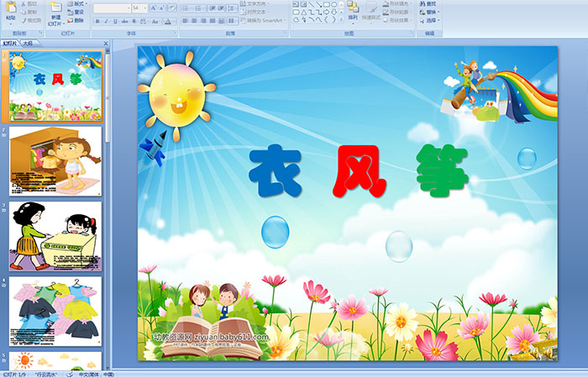This screenshot has width=588, height=377.
Task: Click the Select button in Editing group
Action: (429, 20)
